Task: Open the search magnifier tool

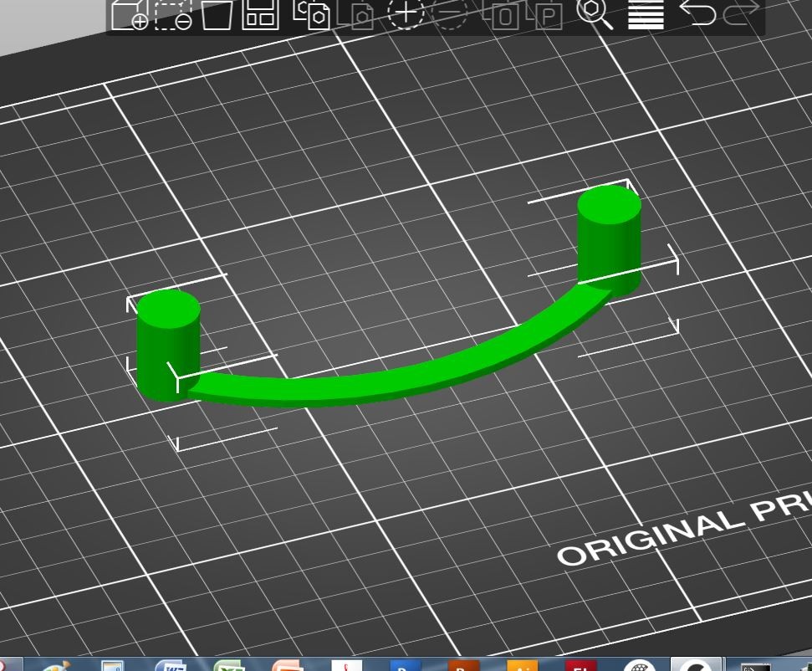Action: coord(595,14)
